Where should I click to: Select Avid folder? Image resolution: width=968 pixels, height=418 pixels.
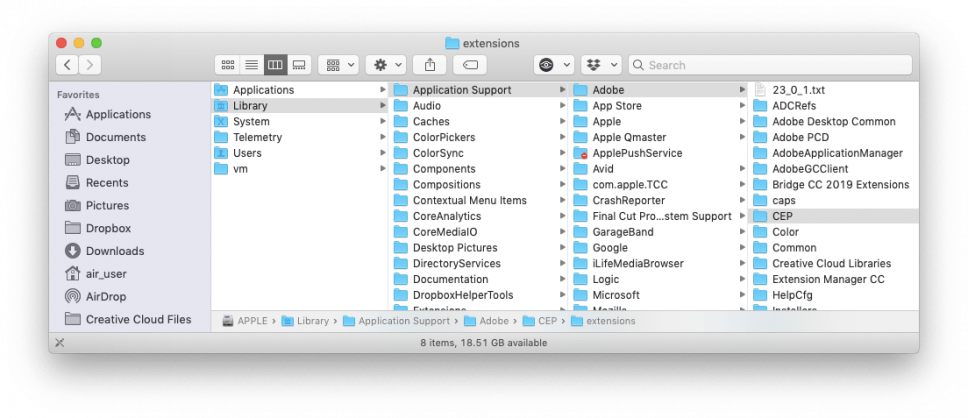coord(659,169)
